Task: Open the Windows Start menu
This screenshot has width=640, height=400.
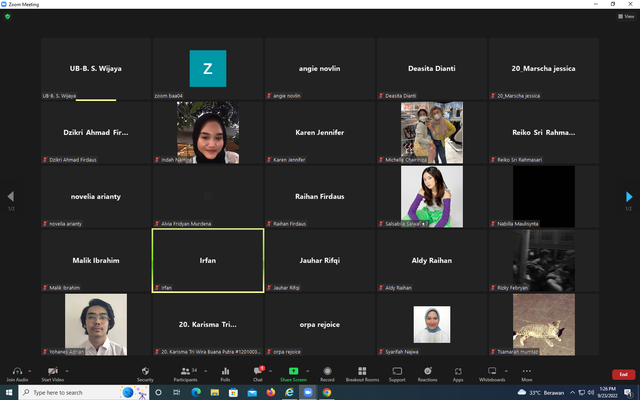Action: [9, 392]
